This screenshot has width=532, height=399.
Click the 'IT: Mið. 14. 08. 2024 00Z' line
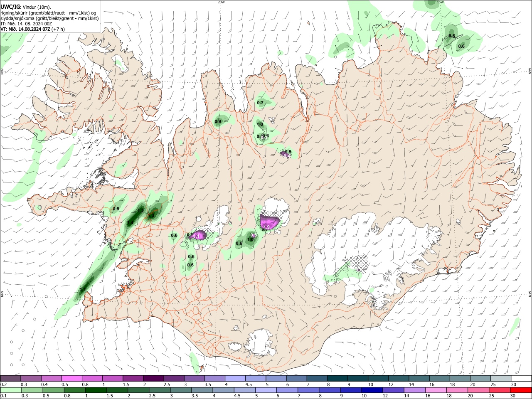pos(26,24)
